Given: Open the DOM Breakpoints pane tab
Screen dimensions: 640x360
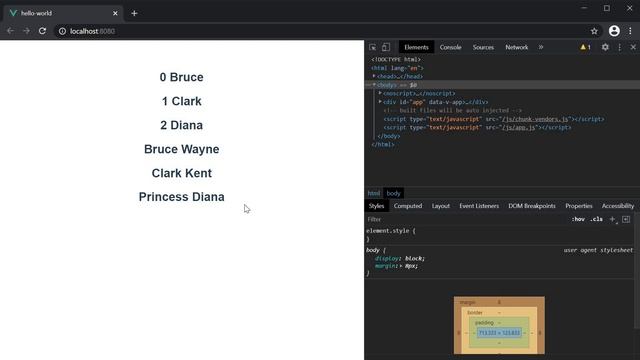Looking at the screenshot, I should coord(532,206).
